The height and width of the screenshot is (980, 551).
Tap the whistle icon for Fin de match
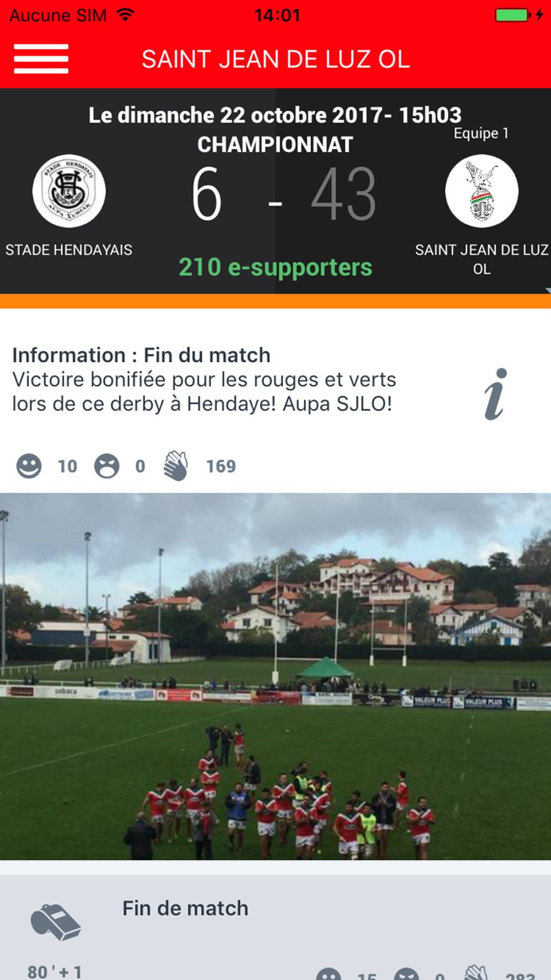(x=56, y=922)
